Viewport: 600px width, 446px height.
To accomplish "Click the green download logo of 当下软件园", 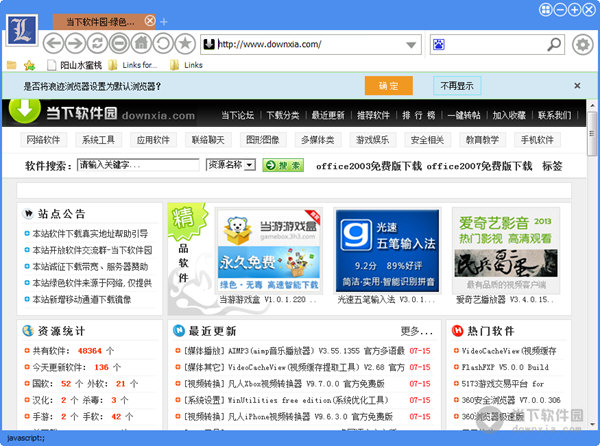I will click(x=24, y=110).
